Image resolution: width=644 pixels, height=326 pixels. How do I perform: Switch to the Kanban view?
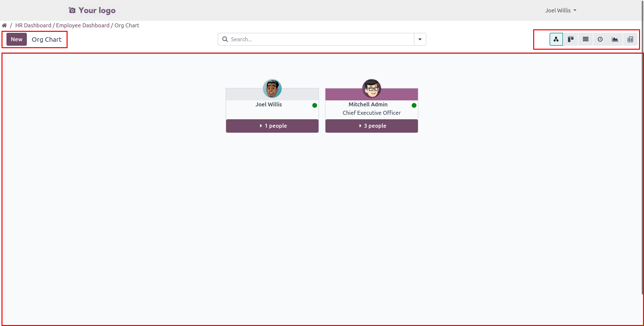(x=571, y=39)
